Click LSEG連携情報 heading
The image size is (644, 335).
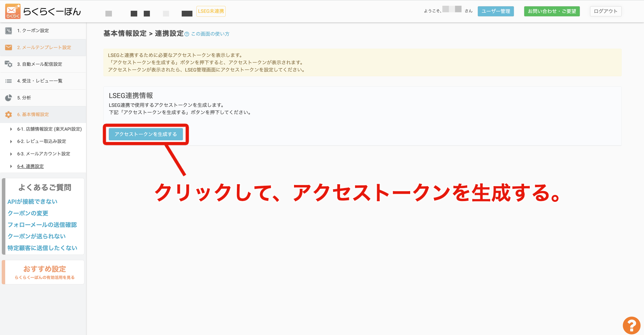click(131, 96)
